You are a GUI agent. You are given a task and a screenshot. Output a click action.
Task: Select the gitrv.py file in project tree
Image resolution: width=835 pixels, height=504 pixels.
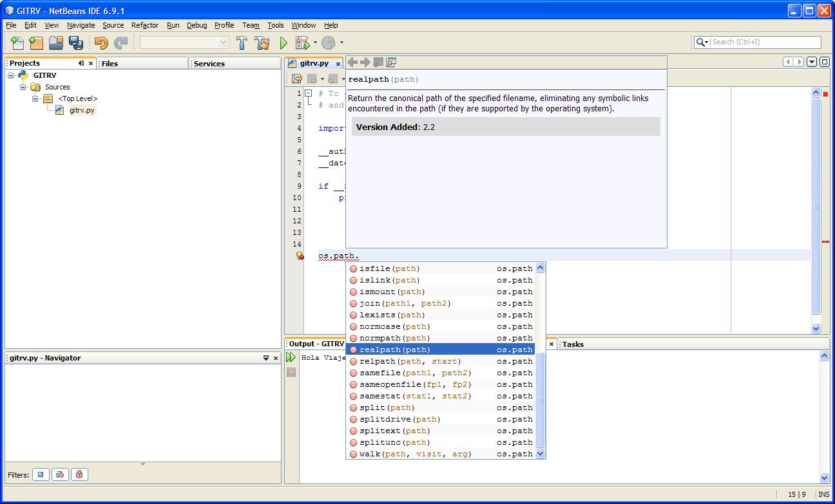pyautogui.click(x=82, y=110)
